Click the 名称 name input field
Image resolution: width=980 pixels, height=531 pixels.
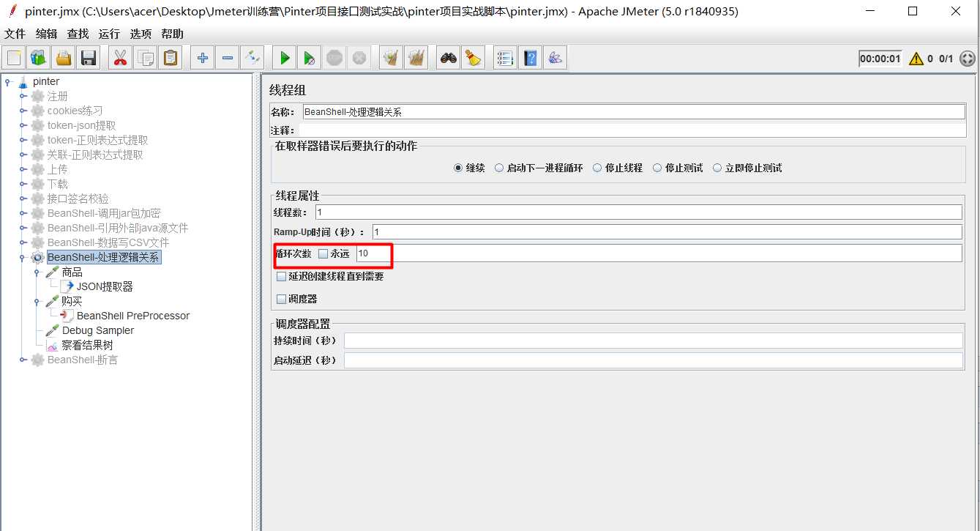pyautogui.click(x=633, y=112)
